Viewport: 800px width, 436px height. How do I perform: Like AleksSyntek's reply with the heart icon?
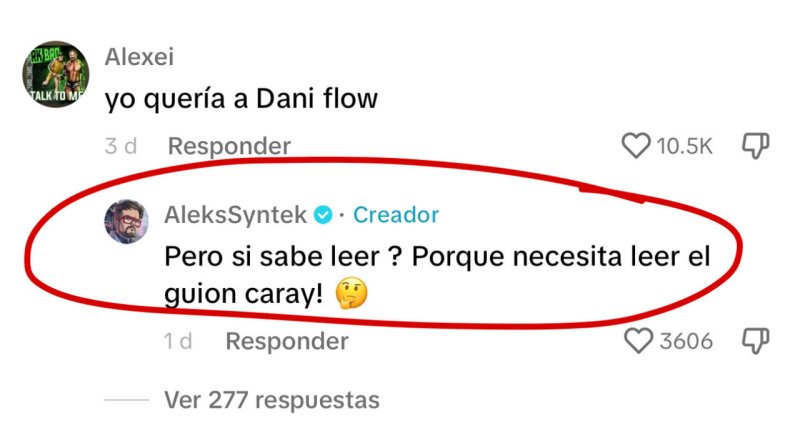pyautogui.click(x=638, y=341)
